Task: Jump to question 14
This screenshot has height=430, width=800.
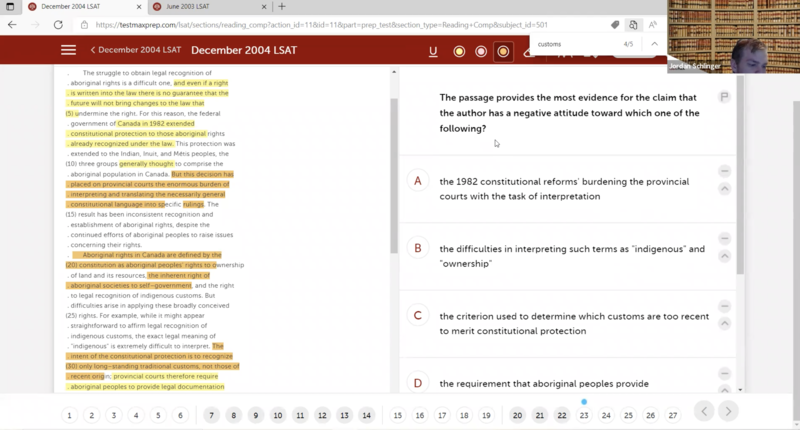Action: pyautogui.click(x=366, y=415)
